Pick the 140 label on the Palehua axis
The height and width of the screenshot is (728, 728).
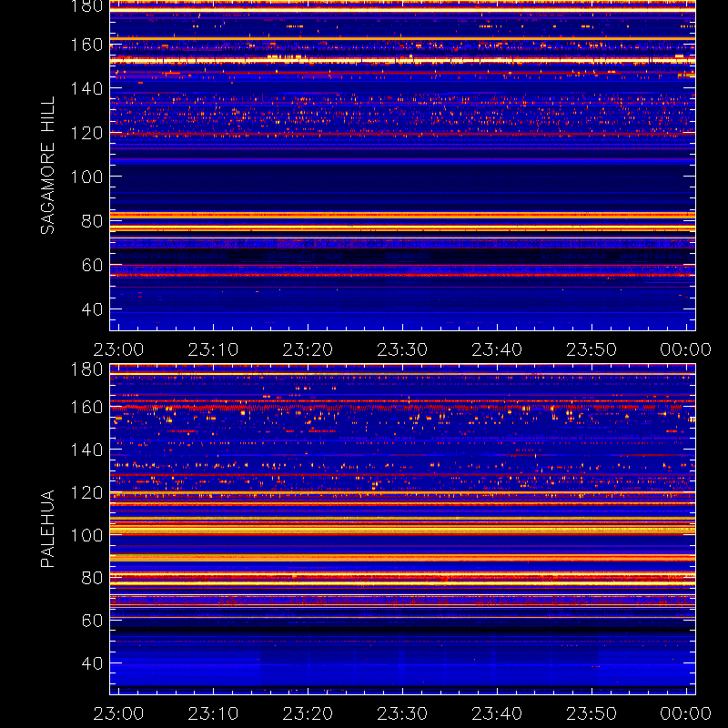[86, 450]
